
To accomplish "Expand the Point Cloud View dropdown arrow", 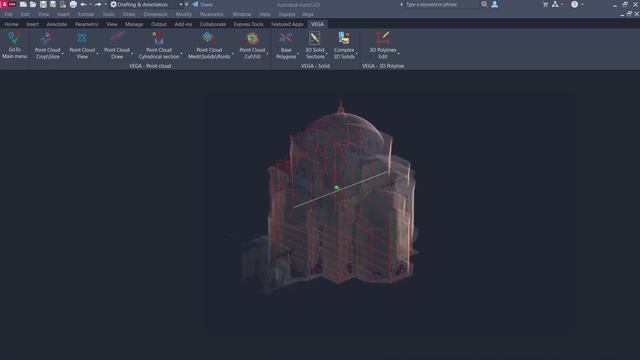I will click(x=97, y=53).
